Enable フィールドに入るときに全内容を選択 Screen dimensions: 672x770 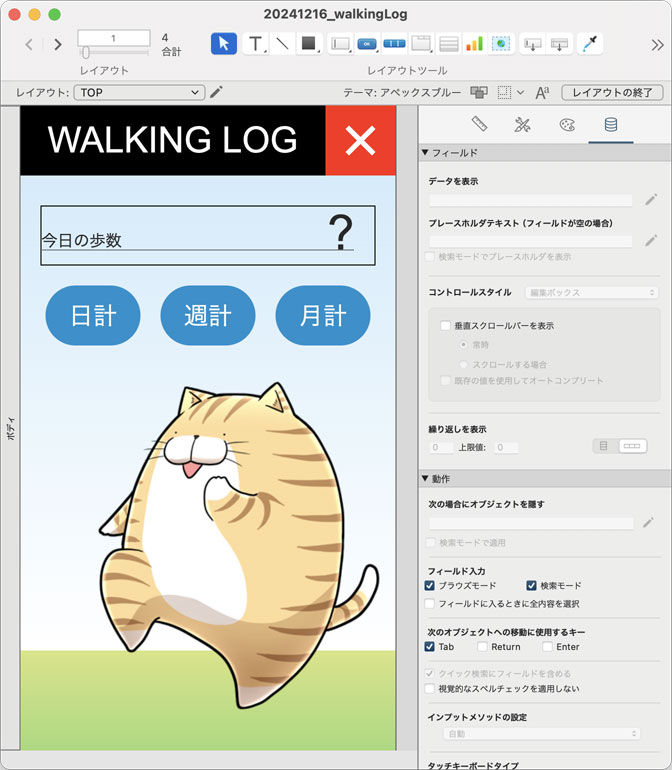click(429, 604)
